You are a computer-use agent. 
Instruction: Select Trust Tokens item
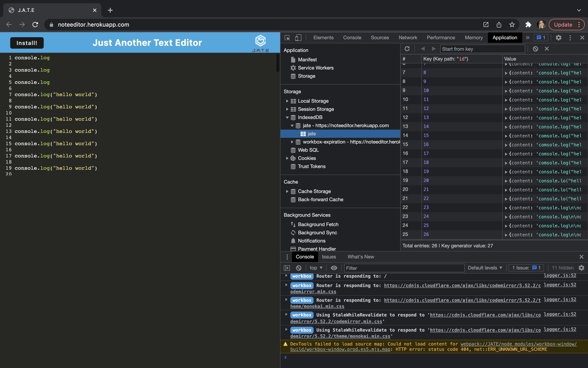pos(312,166)
